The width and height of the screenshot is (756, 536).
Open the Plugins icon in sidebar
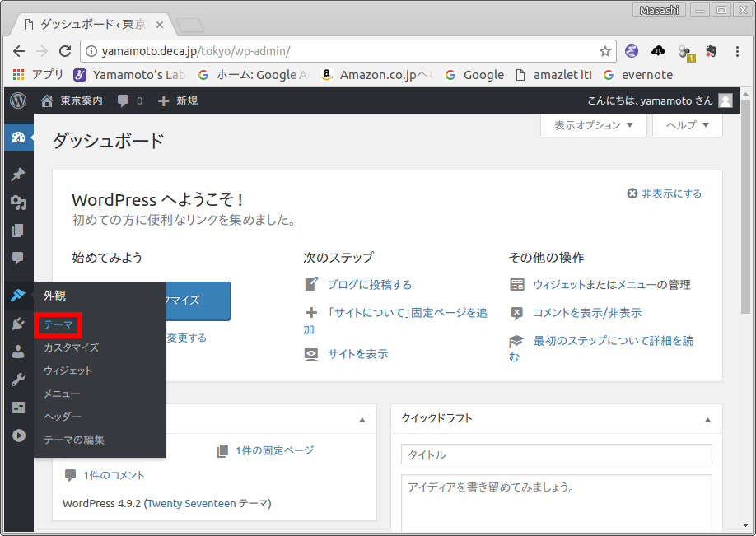point(18,324)
